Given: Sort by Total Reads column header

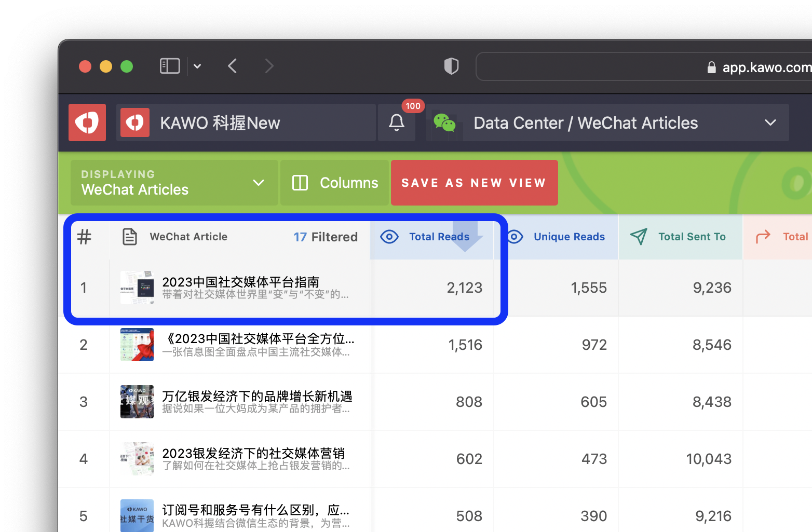Looking at the screenshot, I should point(431,237).
